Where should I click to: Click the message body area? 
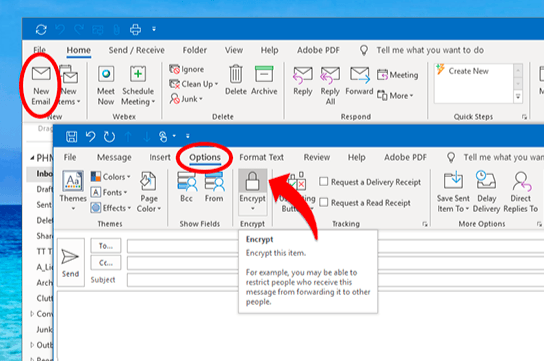pos(300,326)
